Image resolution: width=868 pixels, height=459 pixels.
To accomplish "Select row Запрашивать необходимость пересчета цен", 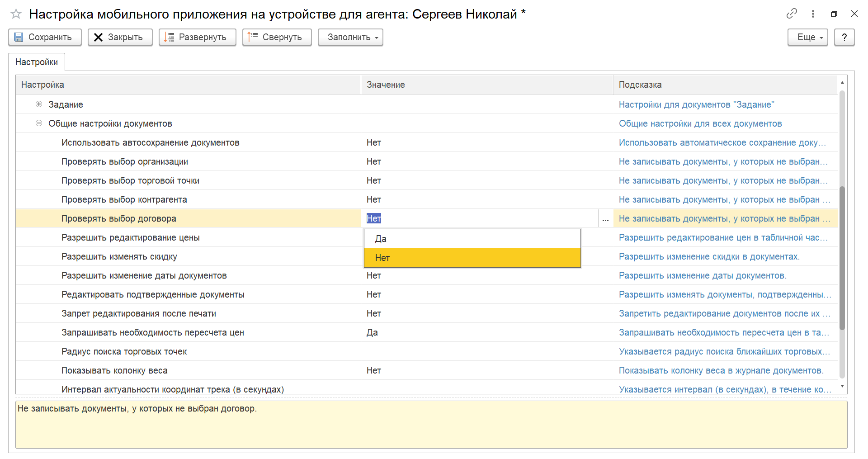I will coord(427,332).
